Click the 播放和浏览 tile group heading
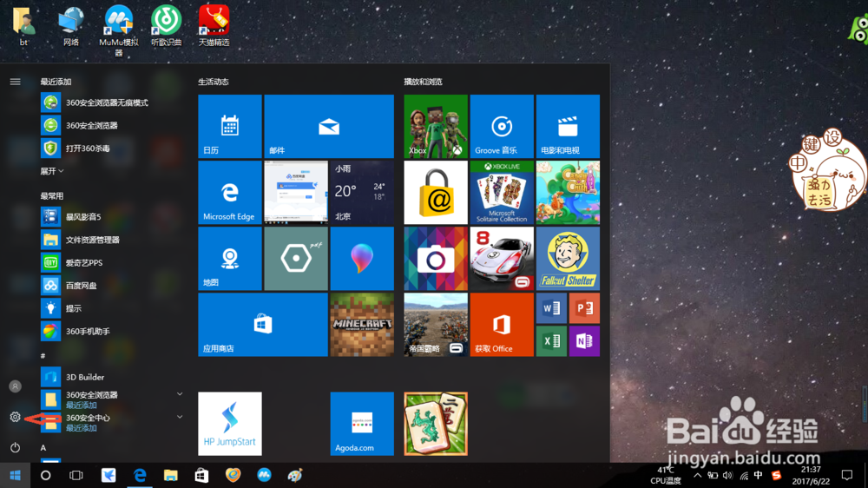868x488 pixels. point(423,82)
